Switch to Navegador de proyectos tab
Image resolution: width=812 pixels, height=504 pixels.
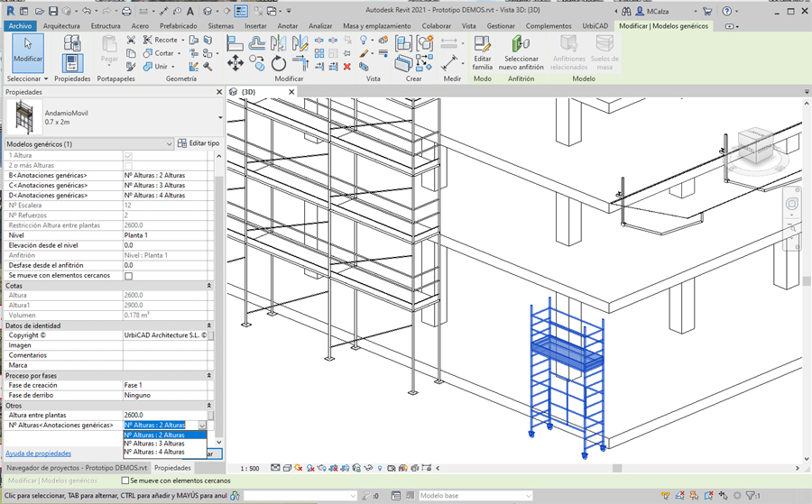76,468
